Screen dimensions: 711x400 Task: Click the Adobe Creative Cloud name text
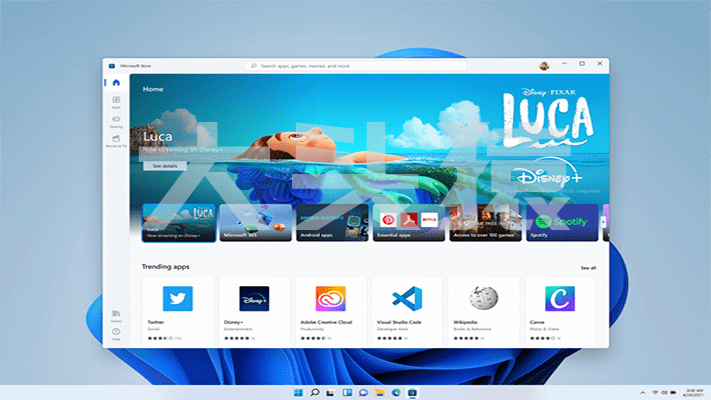[x=326, y=322]
